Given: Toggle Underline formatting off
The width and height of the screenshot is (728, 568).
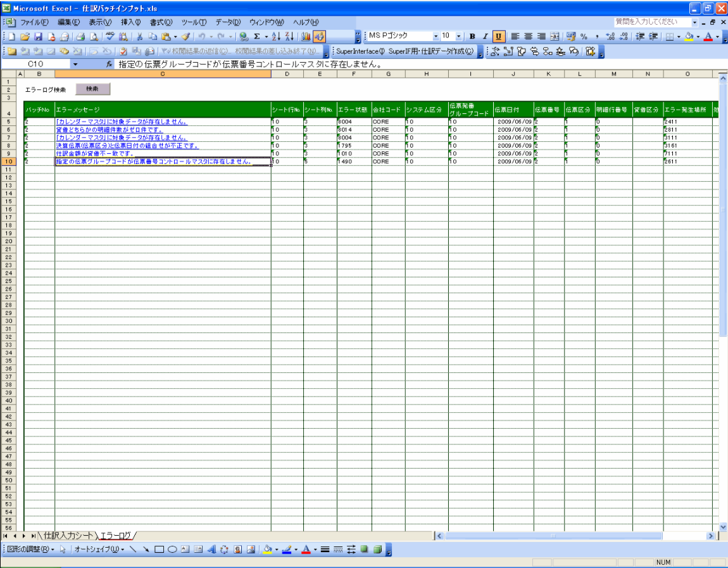Looking at the screenshot, I should [x=498, y=37].
